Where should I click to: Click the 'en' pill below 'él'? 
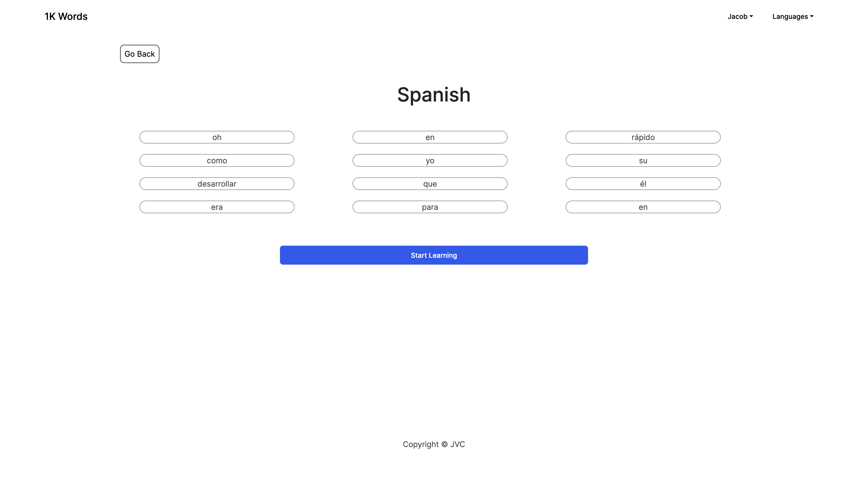pyautogui.click(x=643, y=207)
